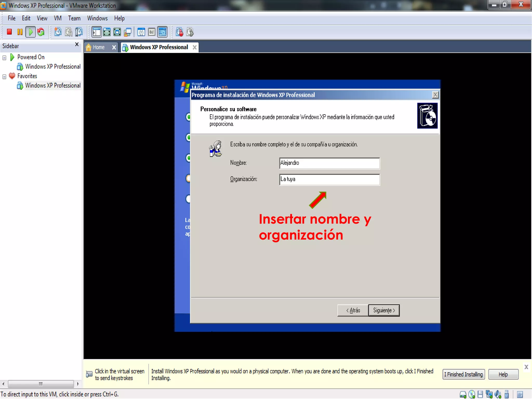
Task: Click the Reset VM circular arrows icon
Action: coord(41,32)
